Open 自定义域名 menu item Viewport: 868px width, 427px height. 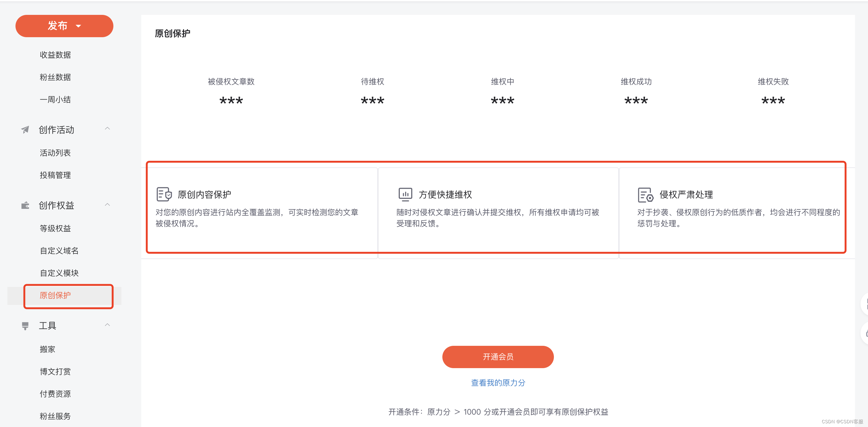coord(59,250)
